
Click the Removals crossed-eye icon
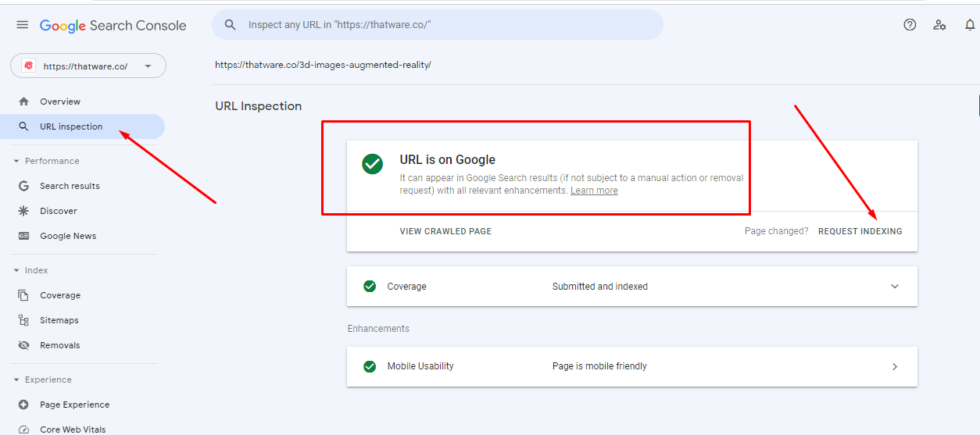[x=23, y=345]
